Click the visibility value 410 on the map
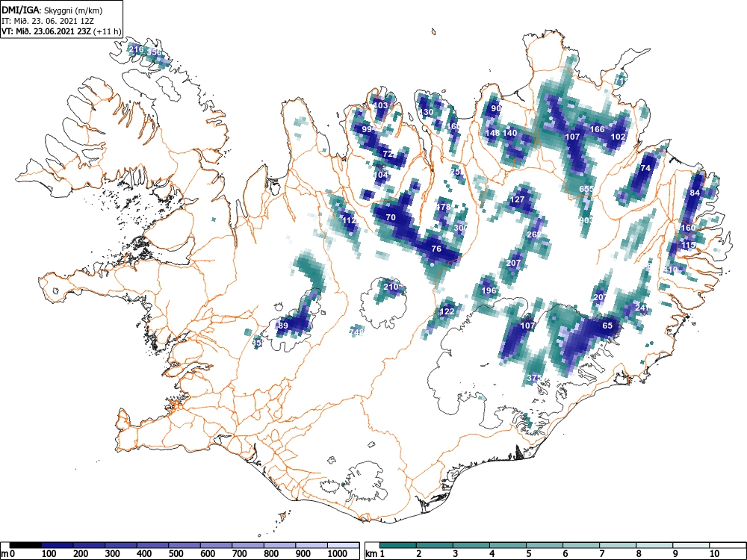This screenshot has height=560, width=747. coord(670,270)
